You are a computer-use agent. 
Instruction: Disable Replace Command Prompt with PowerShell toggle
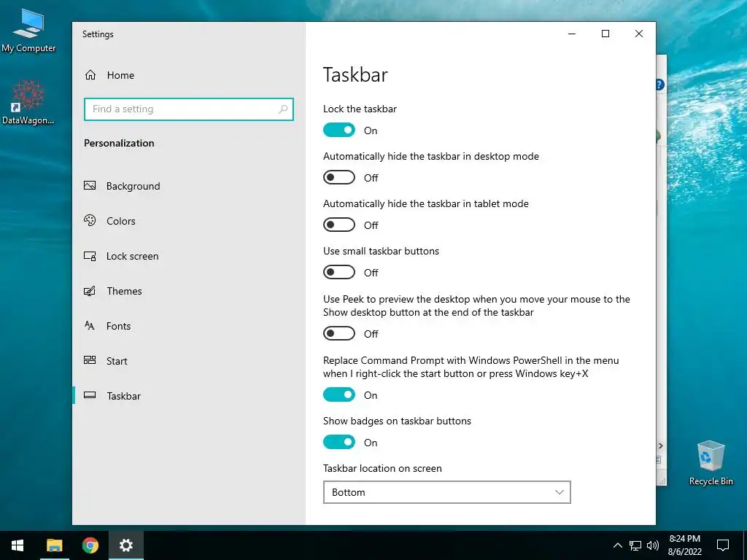click(x=339, y=394)
